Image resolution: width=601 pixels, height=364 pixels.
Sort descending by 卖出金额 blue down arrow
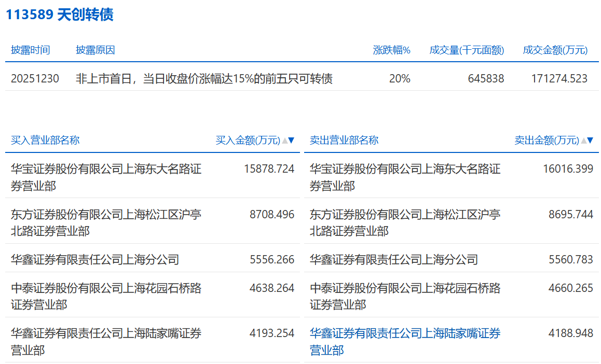coord(590,141)
